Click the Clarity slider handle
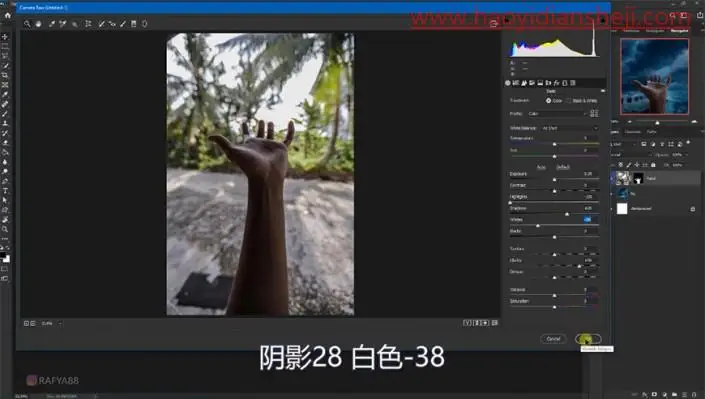 click(x=579, y=266)
